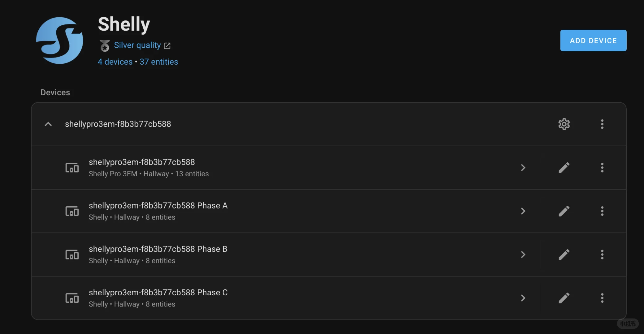
Task: Open the Shelly Pro 3EM device chevron
Action: coord(523,168)
